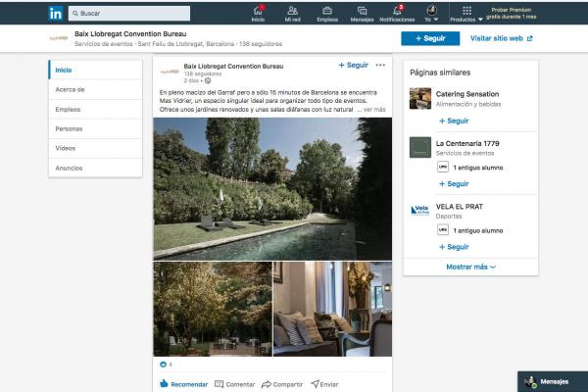Switch to Acerca de tab

click(x=71, y=89)
